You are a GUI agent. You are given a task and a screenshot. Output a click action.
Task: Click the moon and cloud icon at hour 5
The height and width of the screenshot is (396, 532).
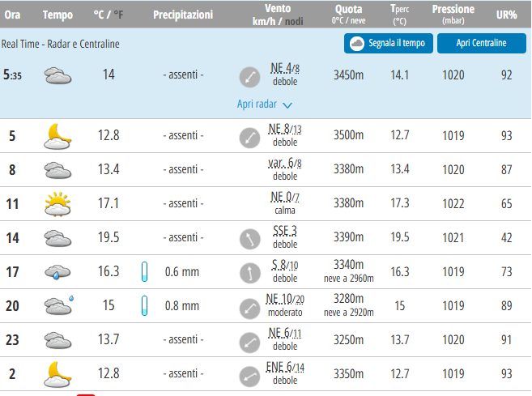(x=57, y=136)
